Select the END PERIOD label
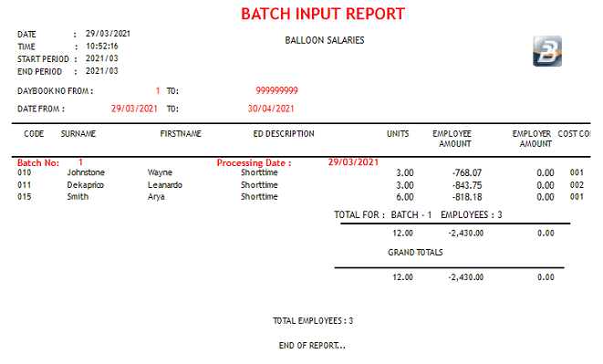This screenshot has width=603, height=364. (39, 72)
